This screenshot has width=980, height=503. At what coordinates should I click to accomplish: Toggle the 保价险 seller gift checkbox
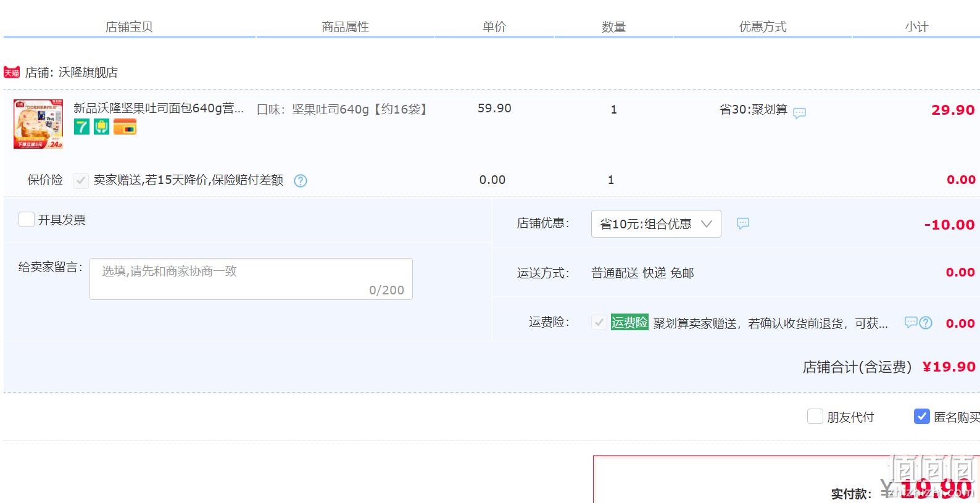(x=81, y=180)
